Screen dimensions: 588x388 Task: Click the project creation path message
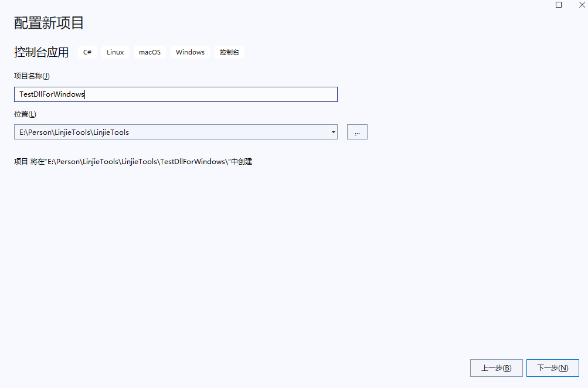tap(133, 162)
